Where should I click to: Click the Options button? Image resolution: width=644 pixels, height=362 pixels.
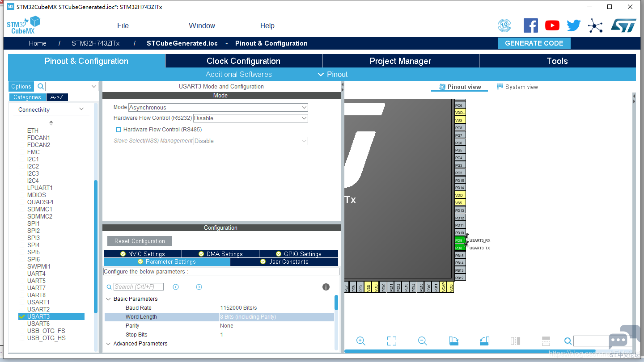tap(21, 87)
